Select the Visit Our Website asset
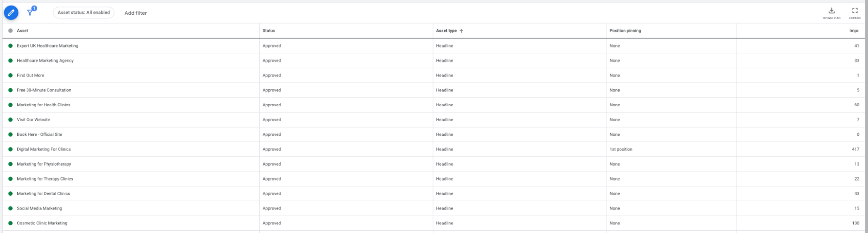The height and width of the screenshot is (233, 868). coord(33,119)
